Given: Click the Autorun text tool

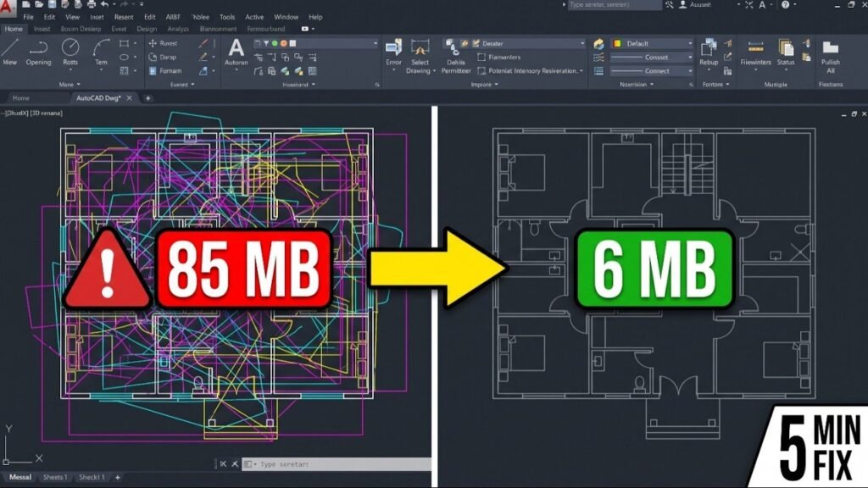Looking at the screenshot, I should (236, 53).
